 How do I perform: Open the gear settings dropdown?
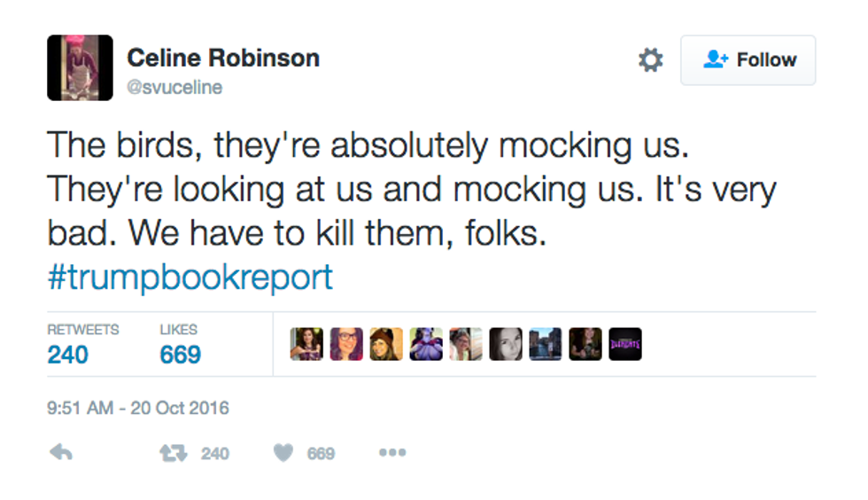coord(650,60)
